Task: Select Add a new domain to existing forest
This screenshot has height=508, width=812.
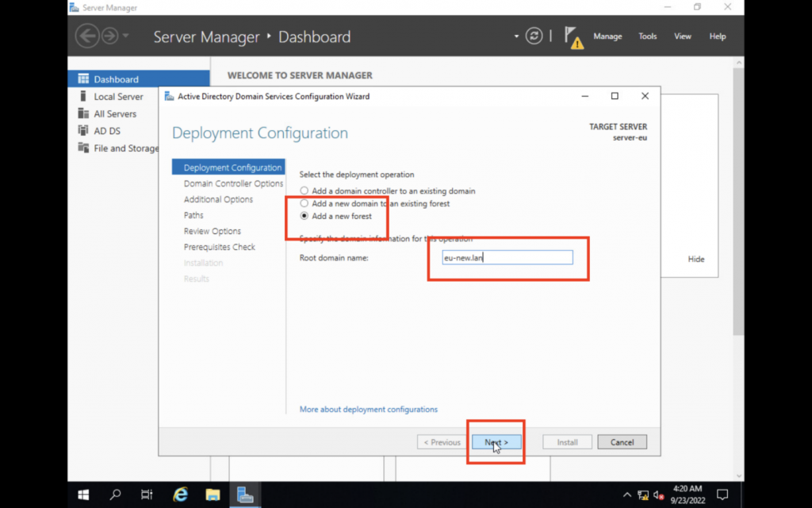Action: click(x=304, y=204)
